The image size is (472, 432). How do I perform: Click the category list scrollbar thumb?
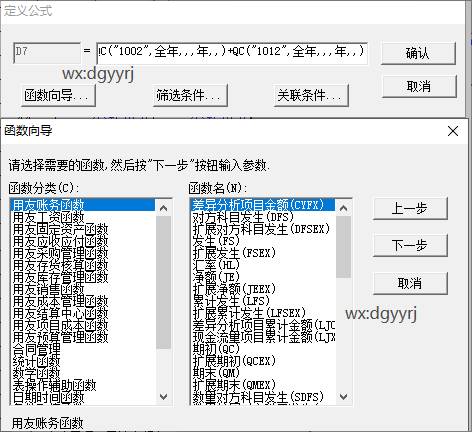163,282
